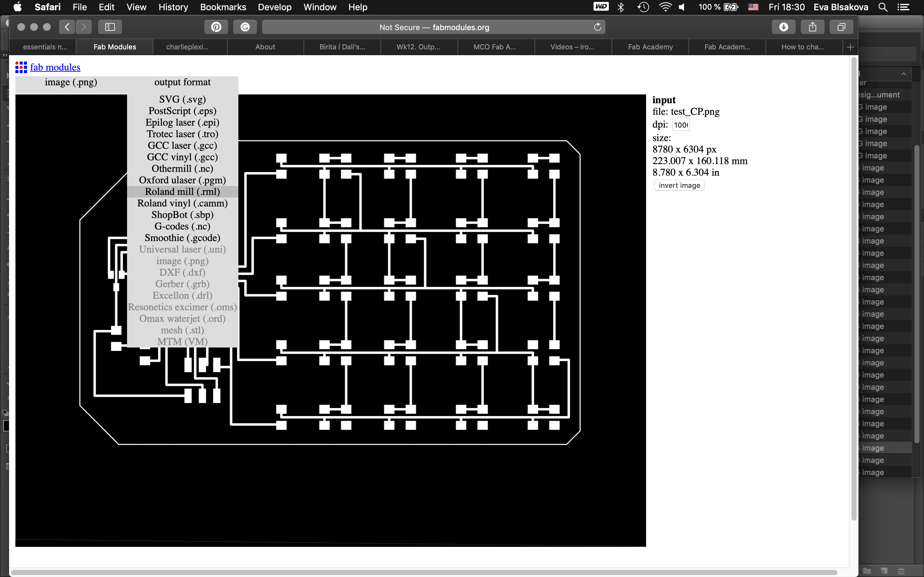This screenshot has width=924, height=577.
Task: Open Spotlight search in menu bar
Action: pos(883,7)
